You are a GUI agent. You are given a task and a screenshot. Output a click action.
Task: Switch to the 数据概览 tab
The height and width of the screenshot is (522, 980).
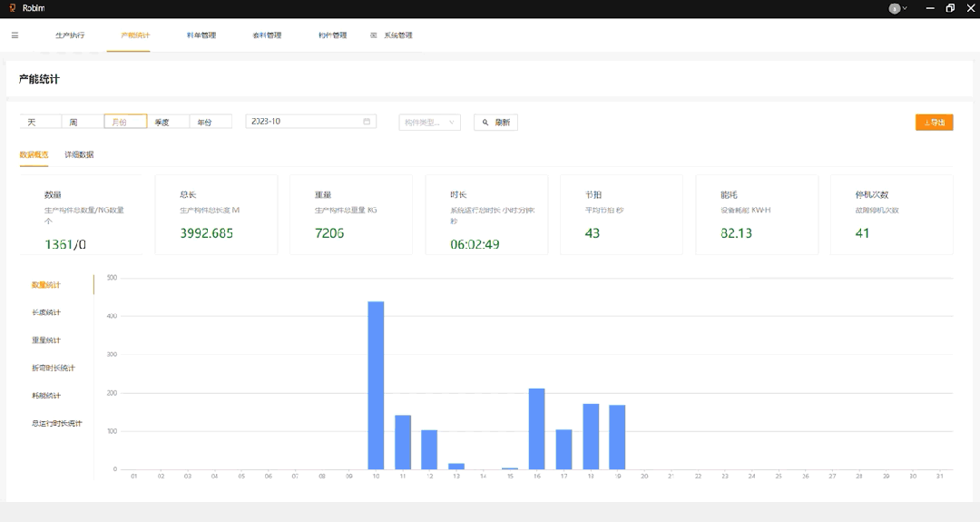coord(34,154)
